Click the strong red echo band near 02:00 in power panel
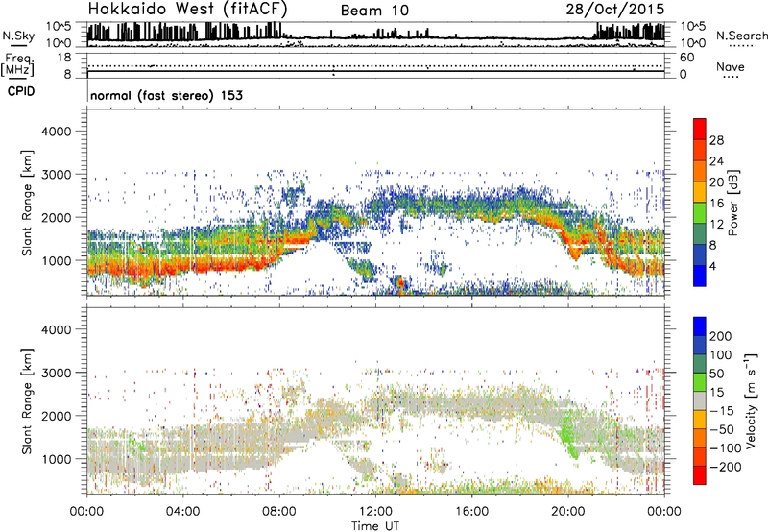This screenshot has width=768, height=532. (x=142, y=270)
